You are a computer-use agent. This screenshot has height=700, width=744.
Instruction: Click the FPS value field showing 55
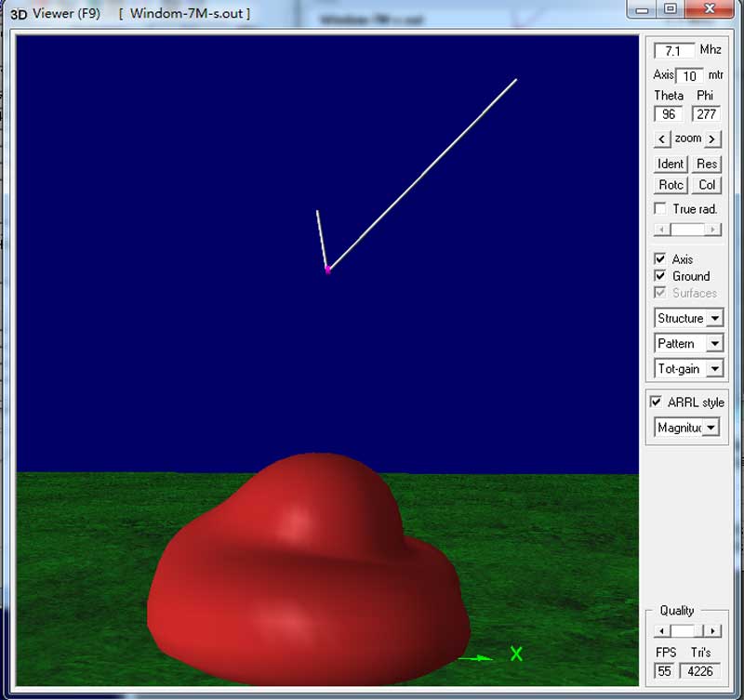pyautogui.click(x=665, y=671)
